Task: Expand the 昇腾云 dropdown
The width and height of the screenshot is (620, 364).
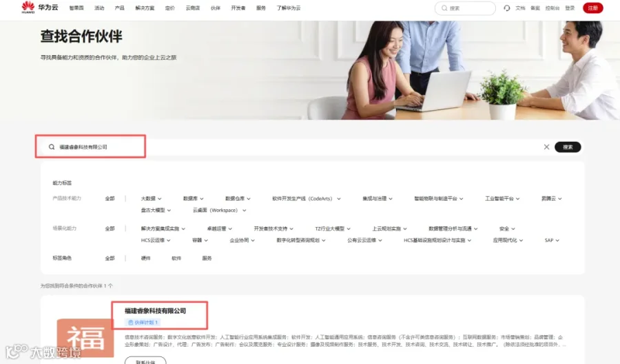Action: point(551,199)
